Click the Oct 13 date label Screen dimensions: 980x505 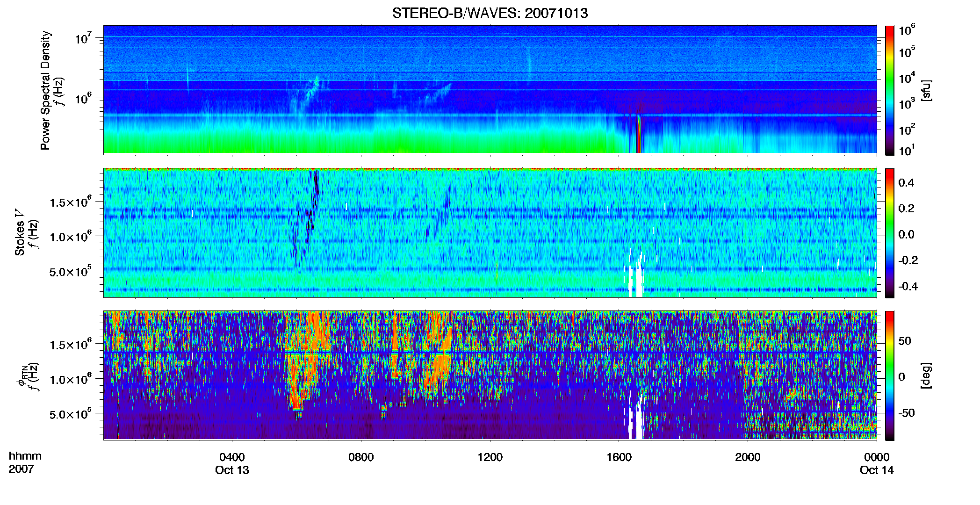coord(232,470)
